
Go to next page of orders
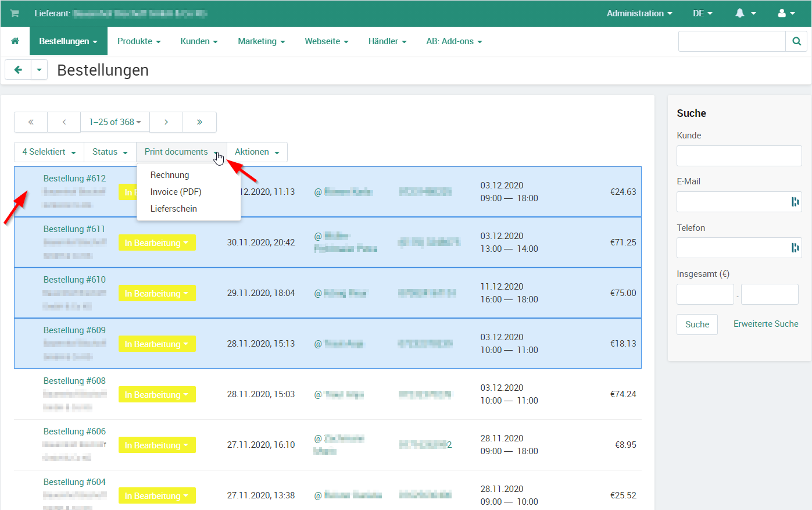(x=166, y=122)
